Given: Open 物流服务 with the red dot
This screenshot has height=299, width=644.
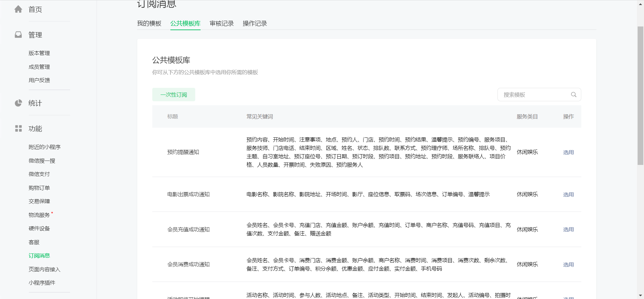Looking at the screenshot, I should point(39,215).
